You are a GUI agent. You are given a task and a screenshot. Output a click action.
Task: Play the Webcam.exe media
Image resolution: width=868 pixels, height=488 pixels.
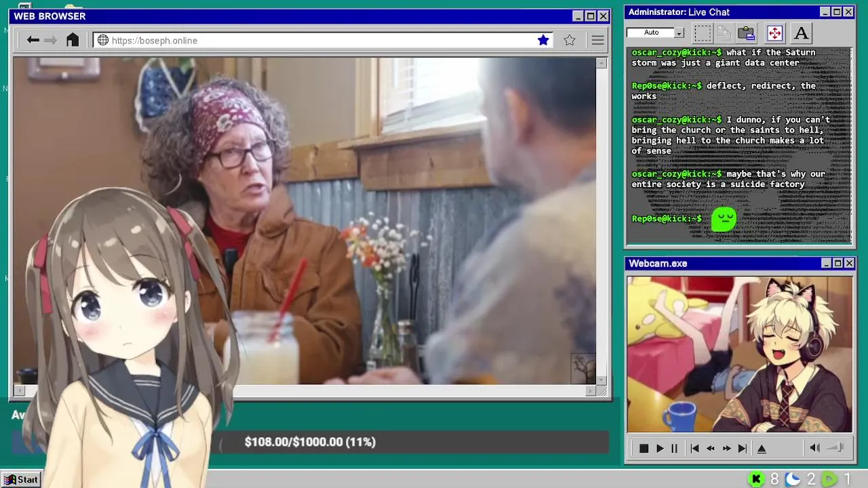(660, 448)
